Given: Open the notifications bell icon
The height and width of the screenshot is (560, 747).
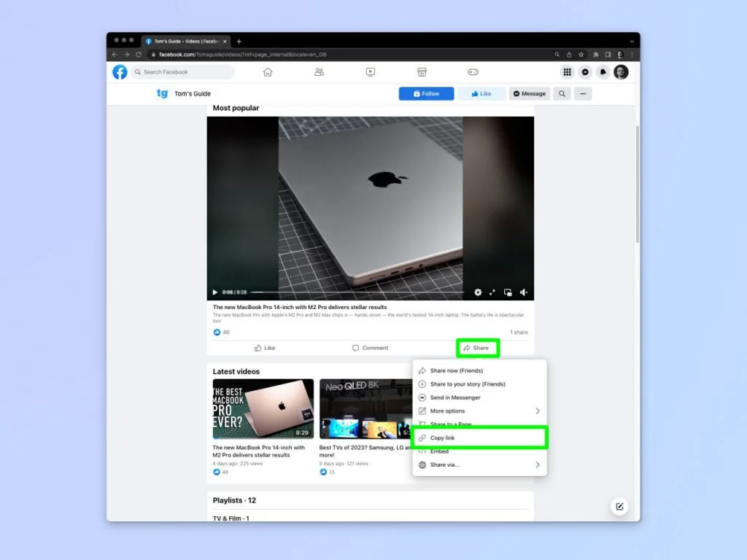Looking at the screenshot, I should pos(603,72).
